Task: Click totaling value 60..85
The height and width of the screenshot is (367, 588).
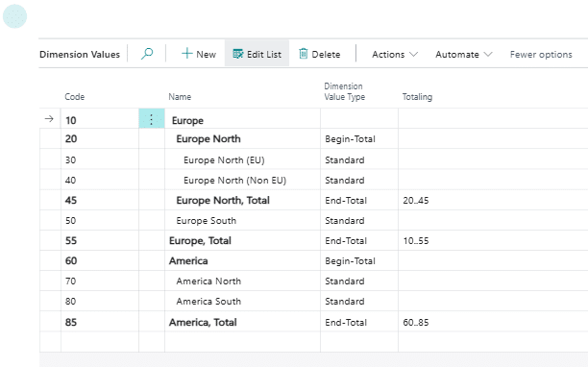Action: [415, 322]
